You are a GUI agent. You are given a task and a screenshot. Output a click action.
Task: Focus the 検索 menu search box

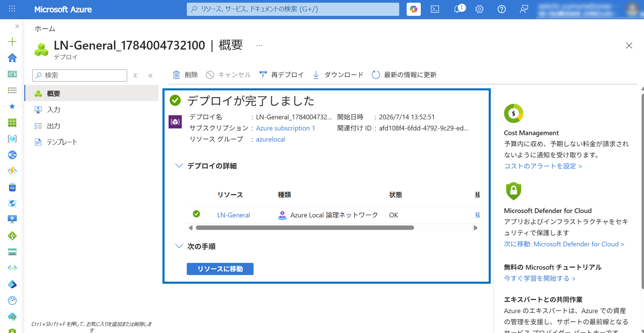(79, 75)
